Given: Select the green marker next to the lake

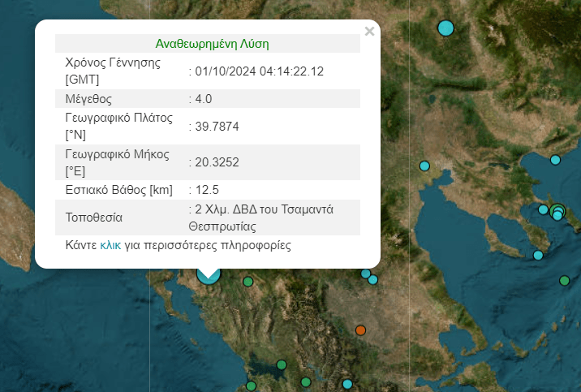Looking at the screenshot, I should pyautogui.click(x=282, y=365).
